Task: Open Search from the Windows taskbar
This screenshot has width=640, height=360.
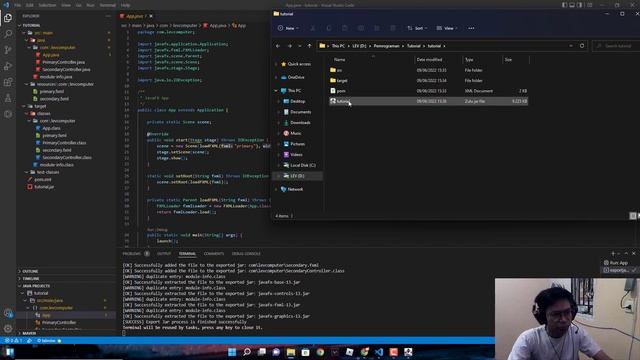Action: coord(247,352)
